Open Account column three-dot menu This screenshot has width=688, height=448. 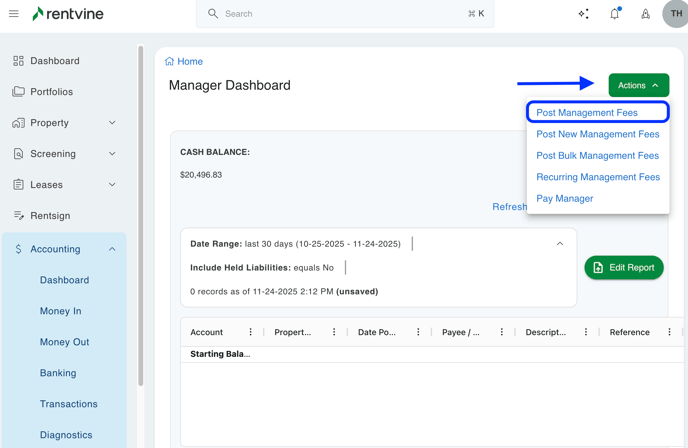(251, 332)
